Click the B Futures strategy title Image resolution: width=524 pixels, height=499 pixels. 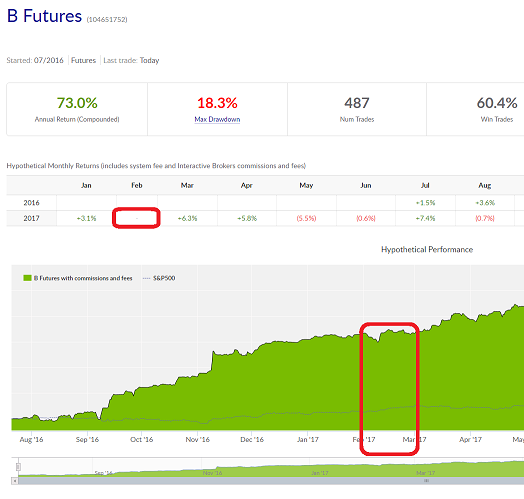(44, 16)
